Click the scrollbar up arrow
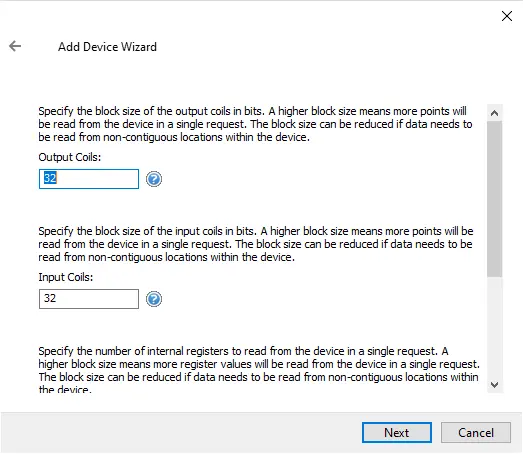 pyautogui.click(x=495, y=113)
